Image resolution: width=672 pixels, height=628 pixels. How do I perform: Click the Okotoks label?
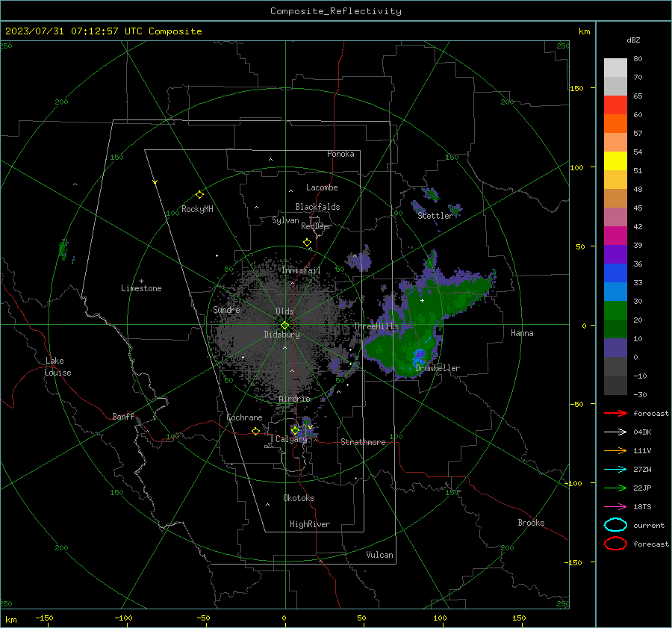pos(299,498)
